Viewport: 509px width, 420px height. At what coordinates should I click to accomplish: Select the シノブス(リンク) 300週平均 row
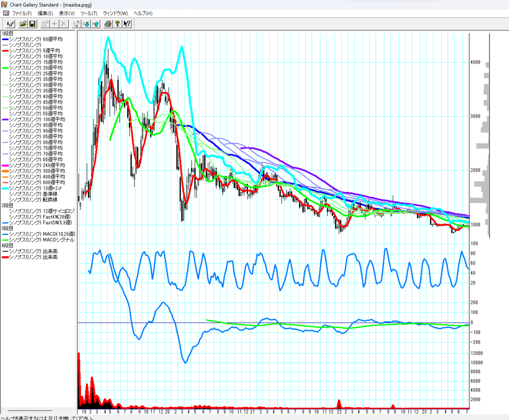(34, 171)
